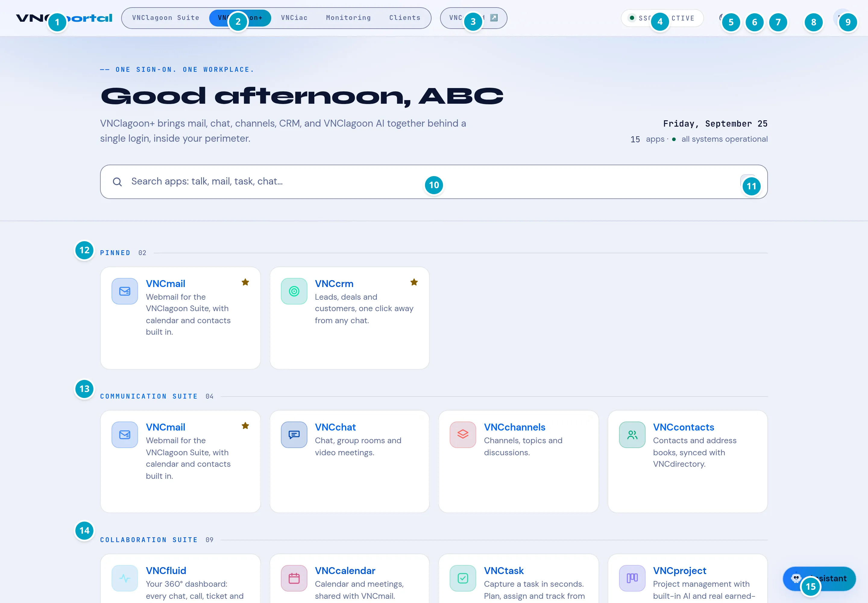Focus the 'Search apps' input field
Viewport: 868px width, 603px height.
[x=434, y=182]
